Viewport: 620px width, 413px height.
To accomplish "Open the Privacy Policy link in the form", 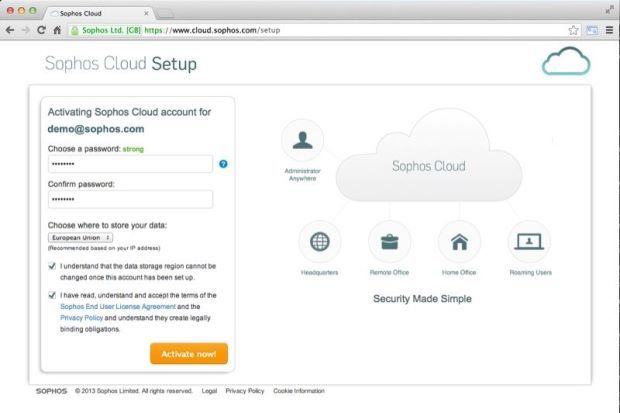I will (81, 318).
